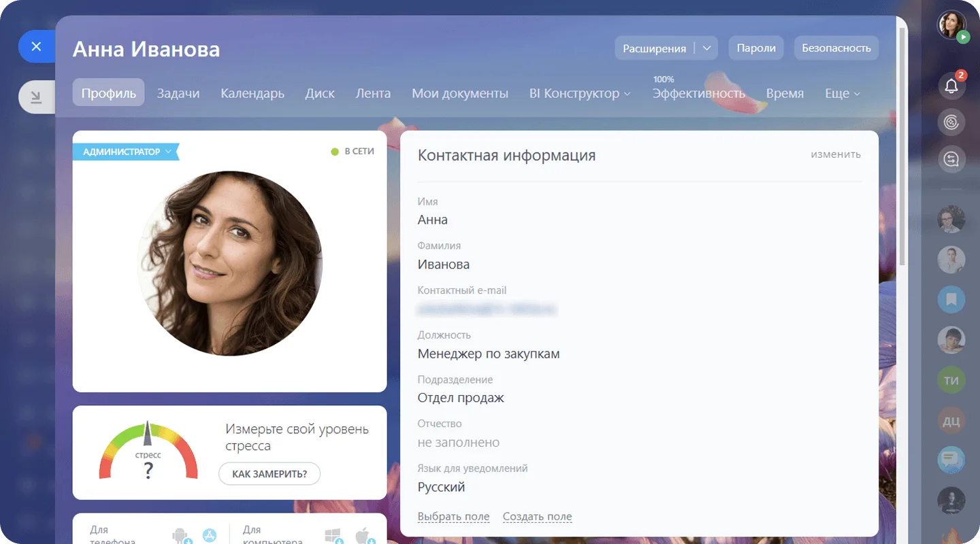Image resolution: width=980 pixels, height=544 pixels.
Task: Click the App Store download icon
Action: click(209, 535)
